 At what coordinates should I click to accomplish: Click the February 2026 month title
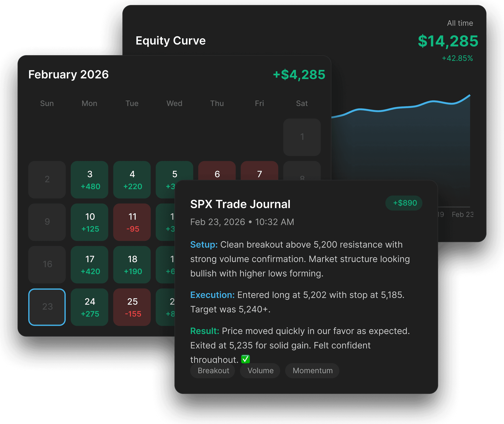click(x=69, y=74)
